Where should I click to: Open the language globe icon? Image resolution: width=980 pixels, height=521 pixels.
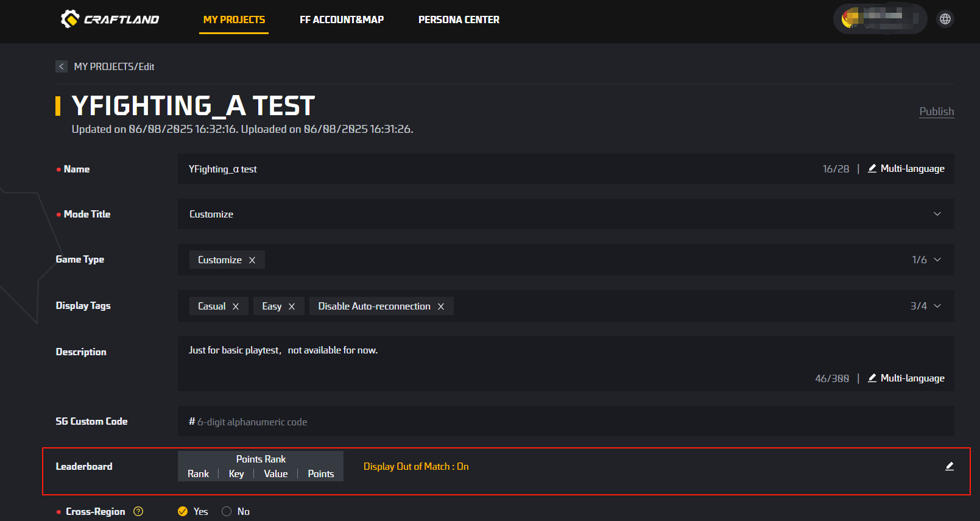click(x=945, y=19)
